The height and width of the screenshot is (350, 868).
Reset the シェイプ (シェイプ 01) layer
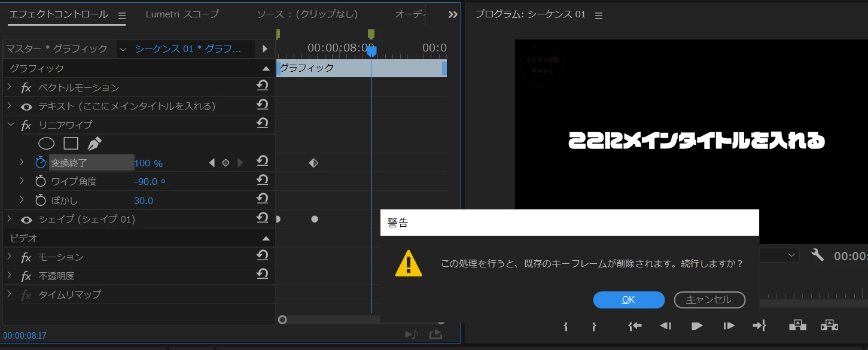tap(262, 218)
